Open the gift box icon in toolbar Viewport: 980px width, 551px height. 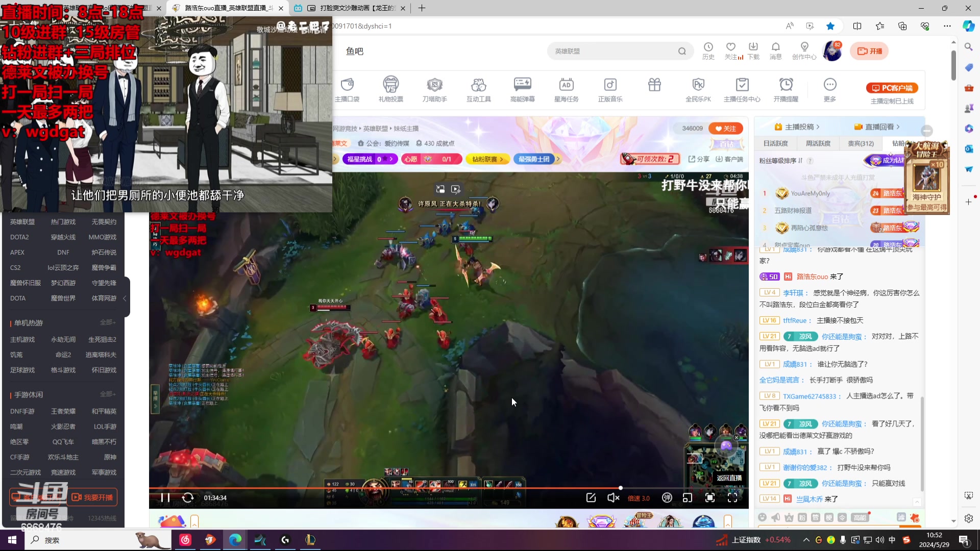tap(654, 85)
